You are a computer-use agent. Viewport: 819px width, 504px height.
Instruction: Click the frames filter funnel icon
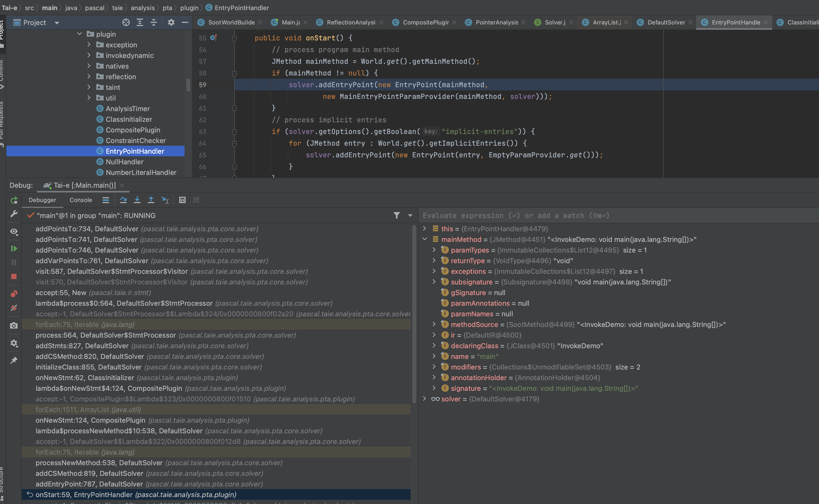click(397, 215)
